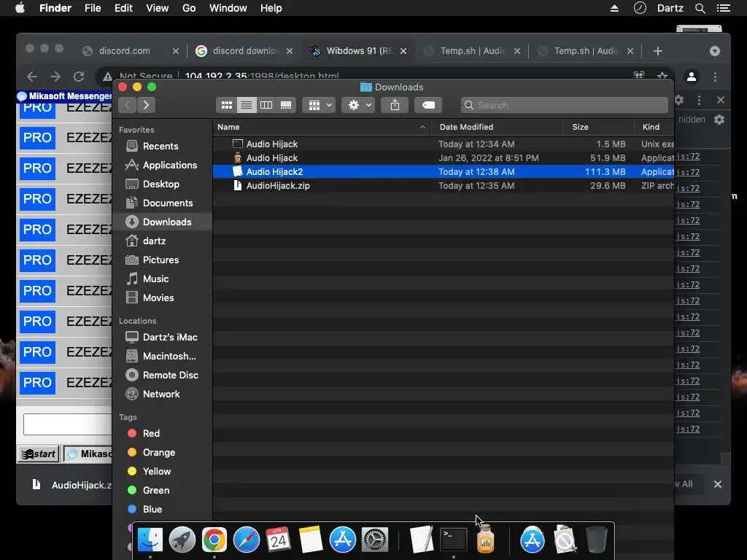Go back in Finder history
747x560 pixels.
point(127,105)
